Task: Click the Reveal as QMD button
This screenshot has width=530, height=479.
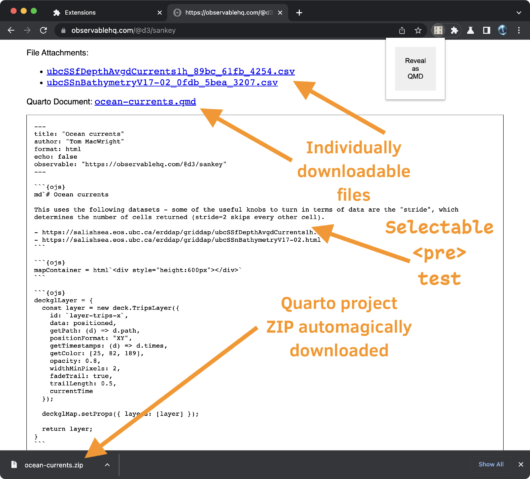Action: coord(415,69)
